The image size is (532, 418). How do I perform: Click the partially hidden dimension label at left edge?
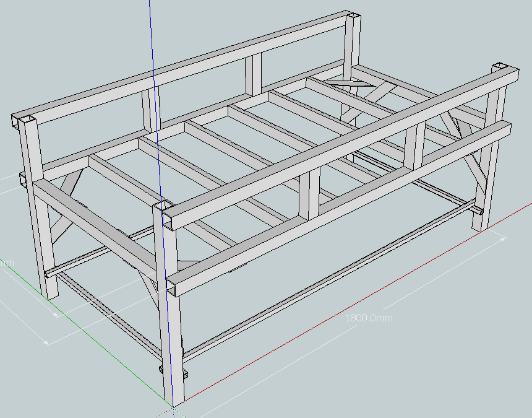coord(6,264)
